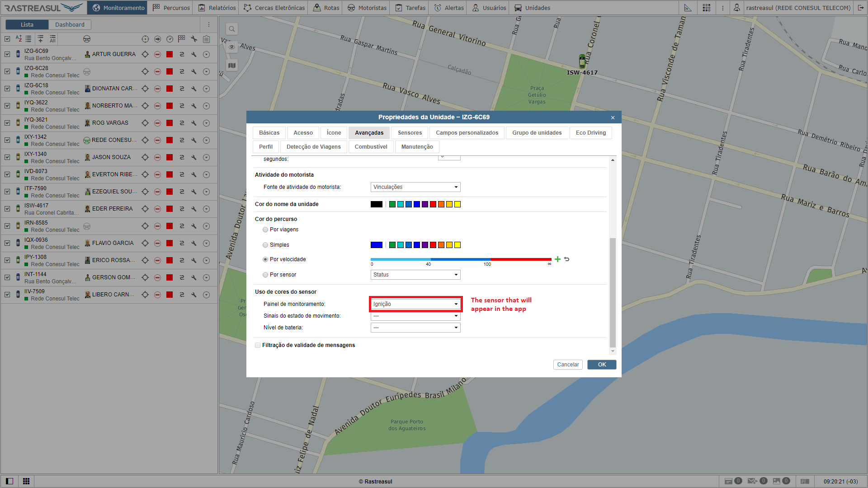Click locate target icon for IZG-6C28
868x488 pixels.
[x=145, y=71]
